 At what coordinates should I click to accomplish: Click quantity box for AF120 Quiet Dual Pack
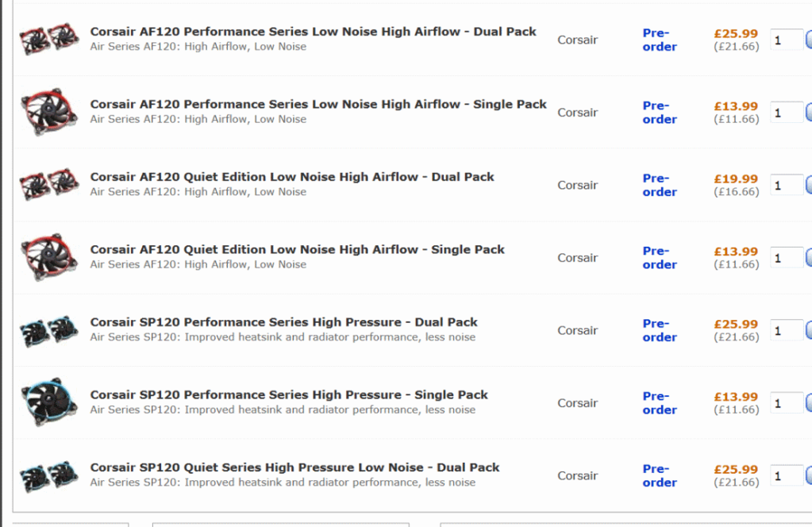(786, 186)
